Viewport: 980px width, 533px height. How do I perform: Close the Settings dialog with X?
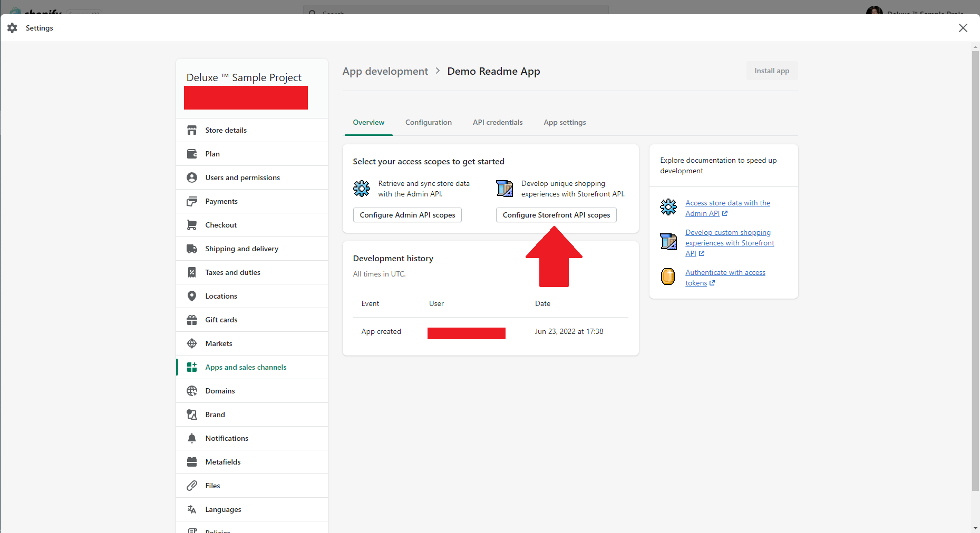point(963,28)
